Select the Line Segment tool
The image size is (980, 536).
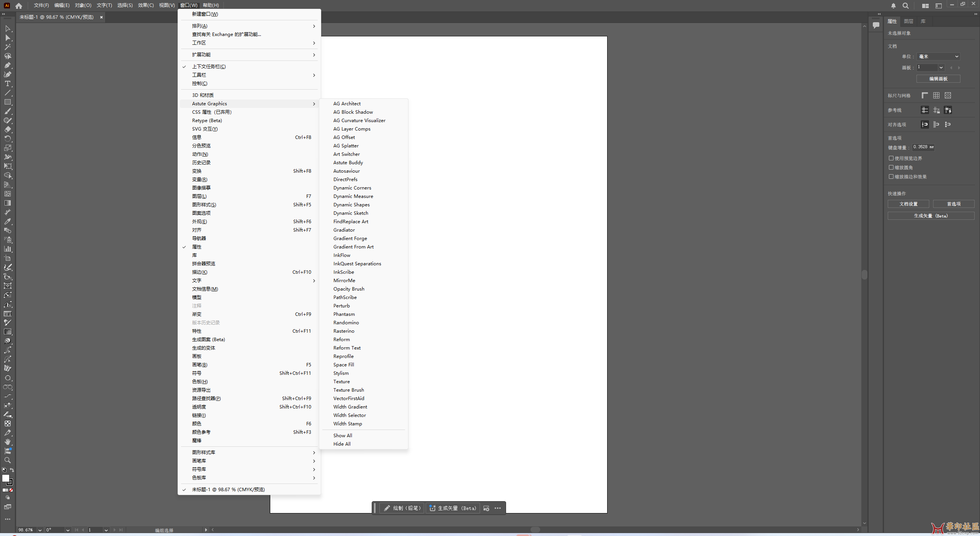coord(8,93)
